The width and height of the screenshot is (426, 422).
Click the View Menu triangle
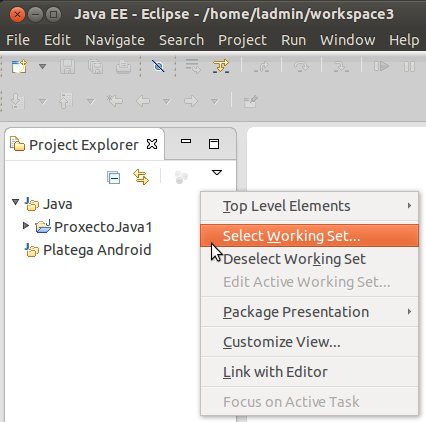(217, 172)
